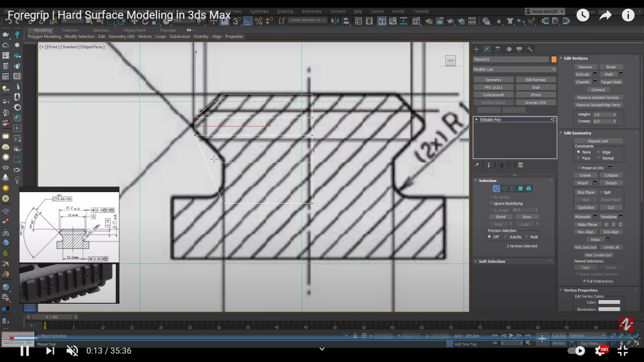
Task: Click the QuickSlice button
Action: (x=586, y=207)
